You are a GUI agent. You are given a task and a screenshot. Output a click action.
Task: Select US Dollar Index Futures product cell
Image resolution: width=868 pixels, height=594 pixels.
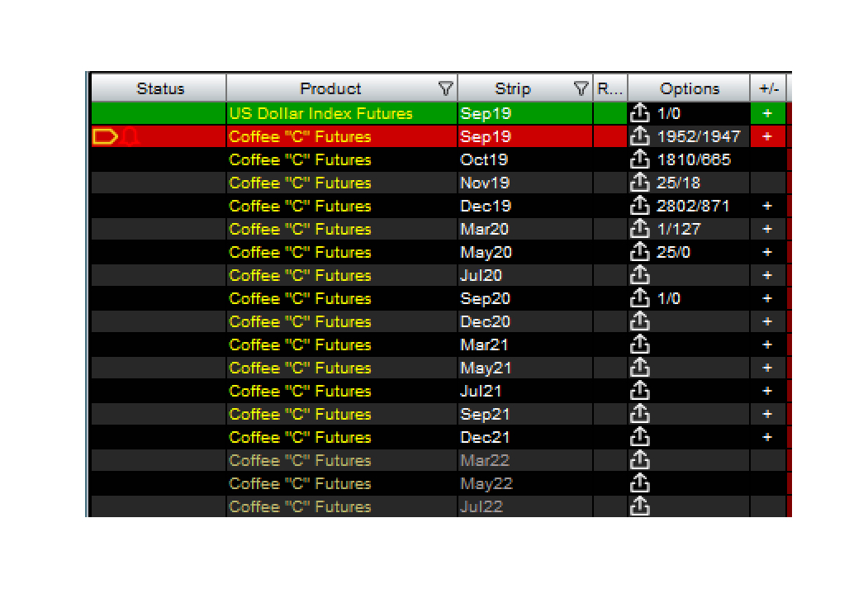(342, 113)
